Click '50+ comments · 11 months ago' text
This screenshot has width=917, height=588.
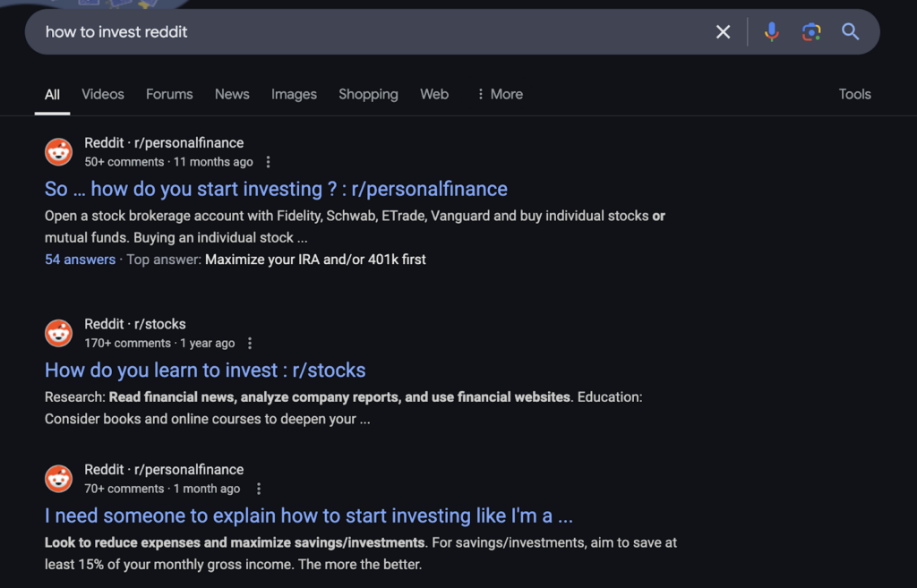[x=169, y=162]
